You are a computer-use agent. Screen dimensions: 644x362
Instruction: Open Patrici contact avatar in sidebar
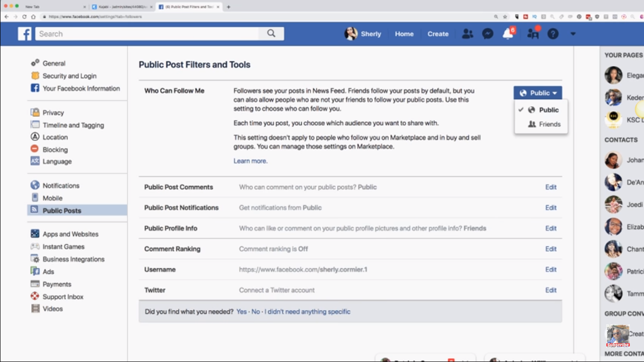pos(613,271)
